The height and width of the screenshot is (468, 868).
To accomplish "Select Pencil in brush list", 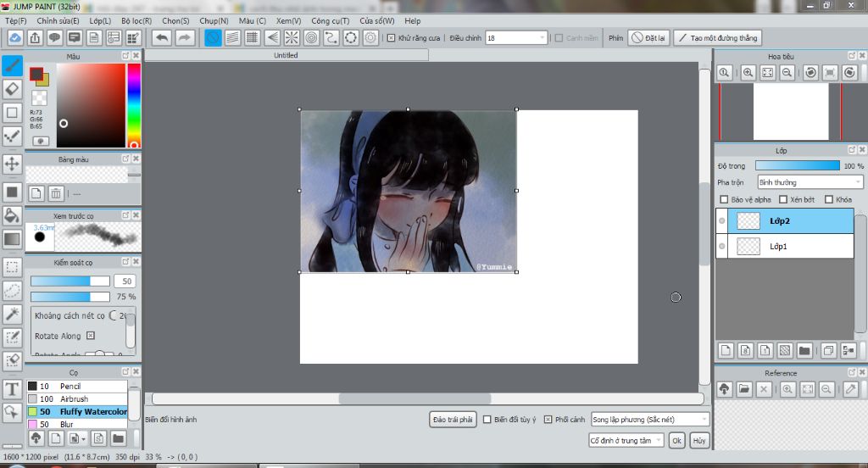I will coord(77,386).
